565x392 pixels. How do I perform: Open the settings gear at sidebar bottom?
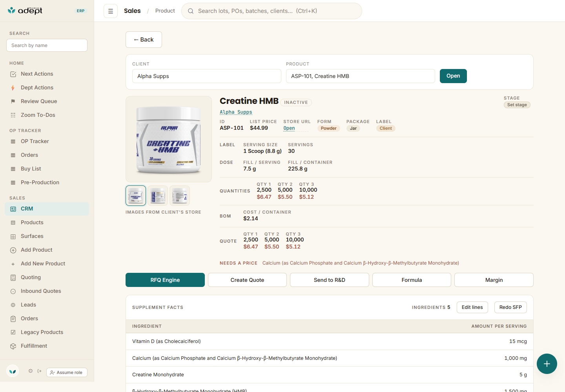click(30, 371)
